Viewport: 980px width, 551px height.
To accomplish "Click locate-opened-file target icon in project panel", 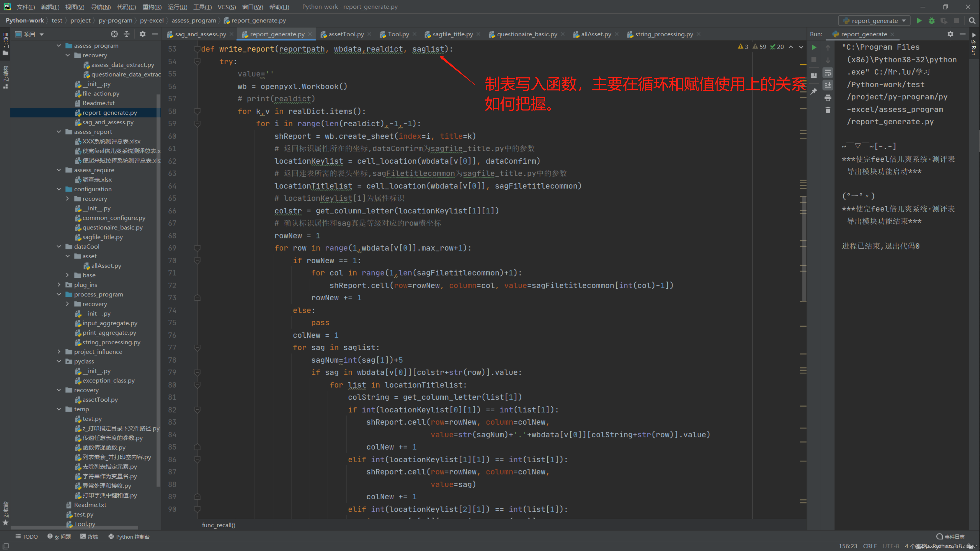I will pyautogui.click(x=114, y=34).
